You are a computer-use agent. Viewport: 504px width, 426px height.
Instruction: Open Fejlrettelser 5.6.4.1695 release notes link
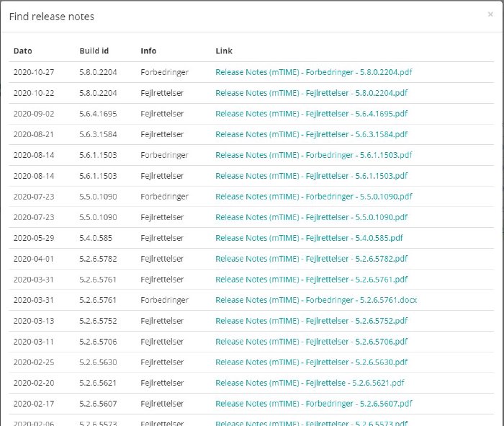click(x=311, y=114)
